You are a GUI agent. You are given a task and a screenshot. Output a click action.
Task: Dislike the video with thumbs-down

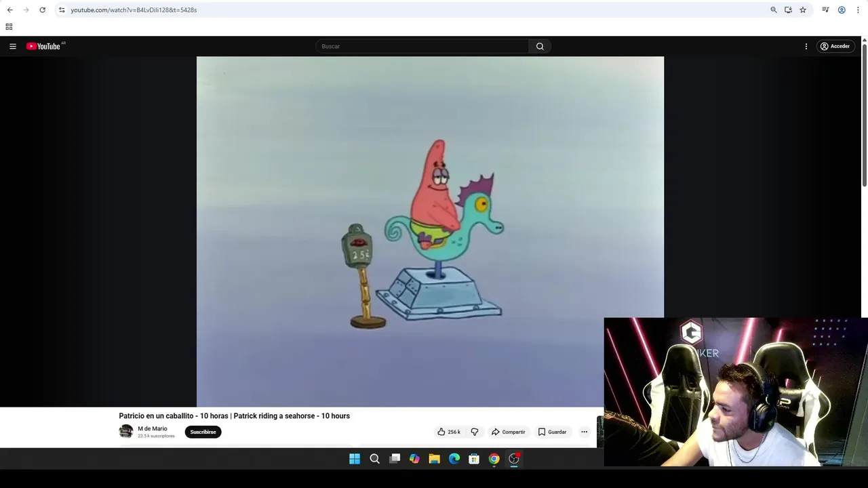[475, 432]
